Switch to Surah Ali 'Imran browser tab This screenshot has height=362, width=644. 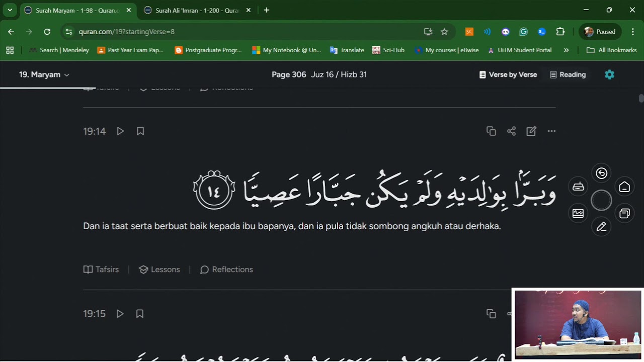pyautogui.click(x=197, y=10)
